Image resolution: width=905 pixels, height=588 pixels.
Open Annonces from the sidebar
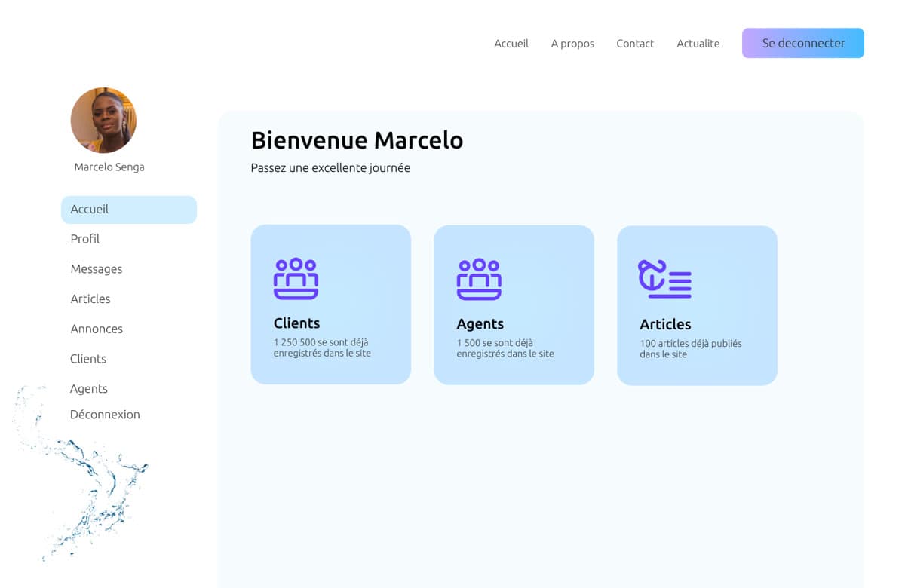97,329
